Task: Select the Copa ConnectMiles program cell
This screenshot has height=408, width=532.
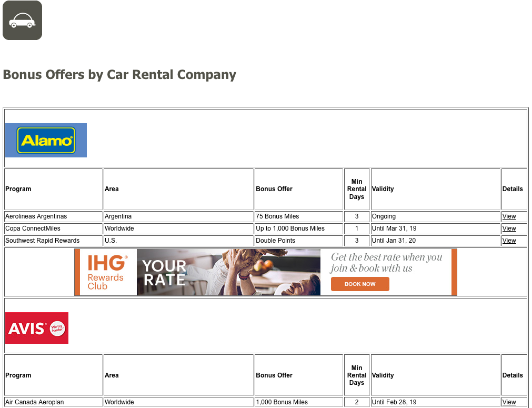Action: [x=53, y=228]
